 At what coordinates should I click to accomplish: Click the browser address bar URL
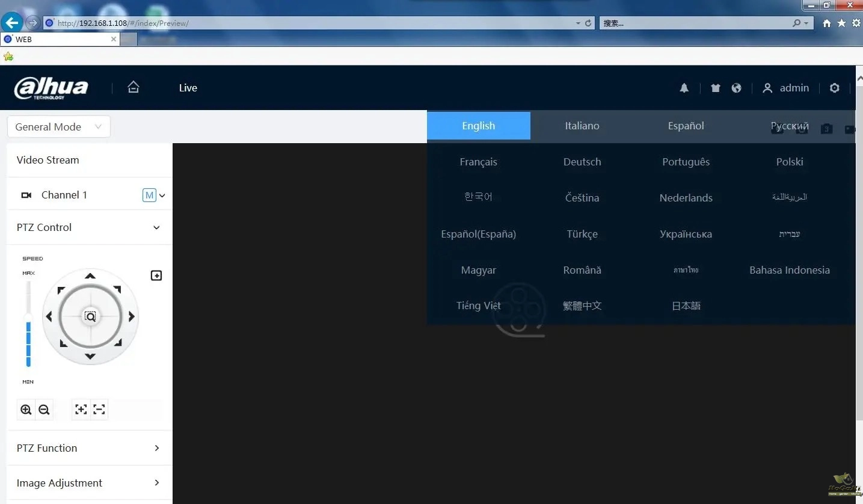313,23
